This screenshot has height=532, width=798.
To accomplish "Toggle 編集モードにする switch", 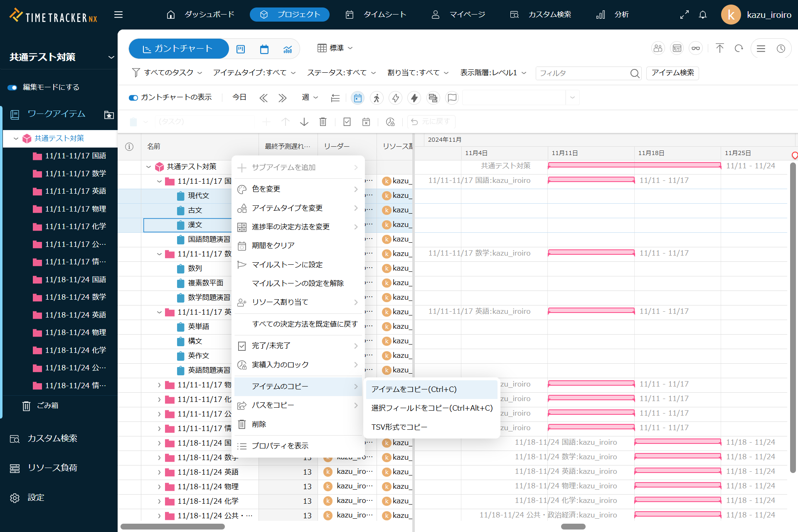I will [12, 87].
